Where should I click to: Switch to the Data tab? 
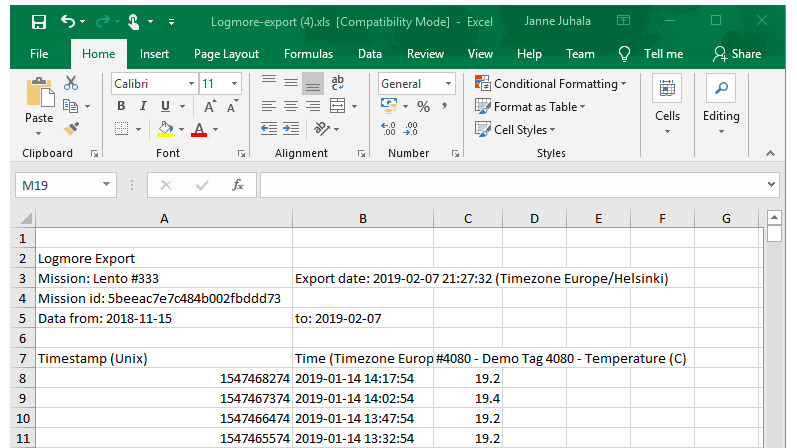pyautogui.click(x=370, y=54)
